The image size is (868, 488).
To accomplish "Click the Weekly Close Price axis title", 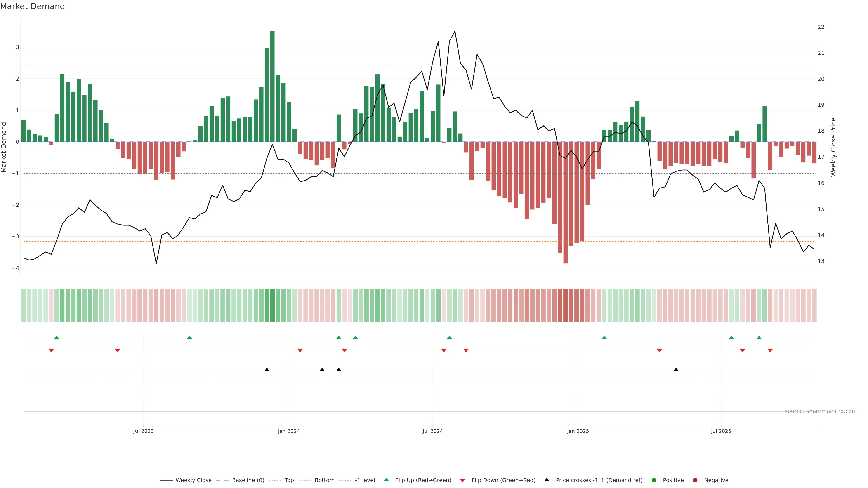I will point(833,147).
